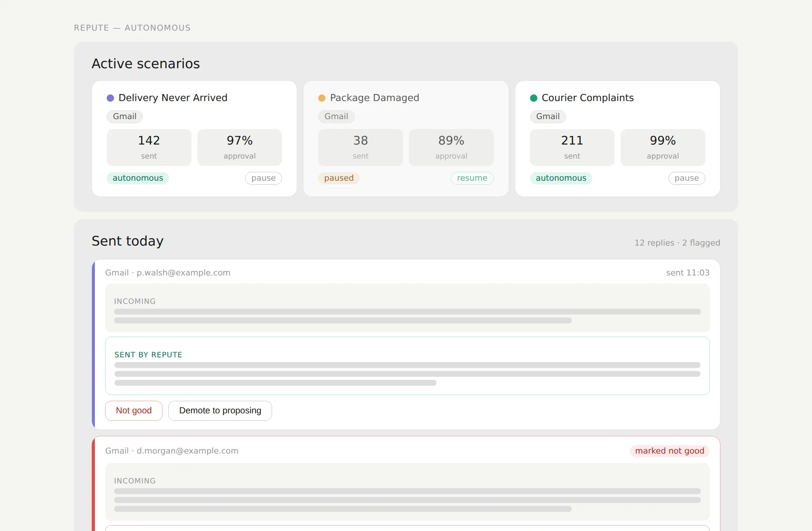Pause the Courier Complaints scenario
The image size is (812, 531).
pos(687,178)
